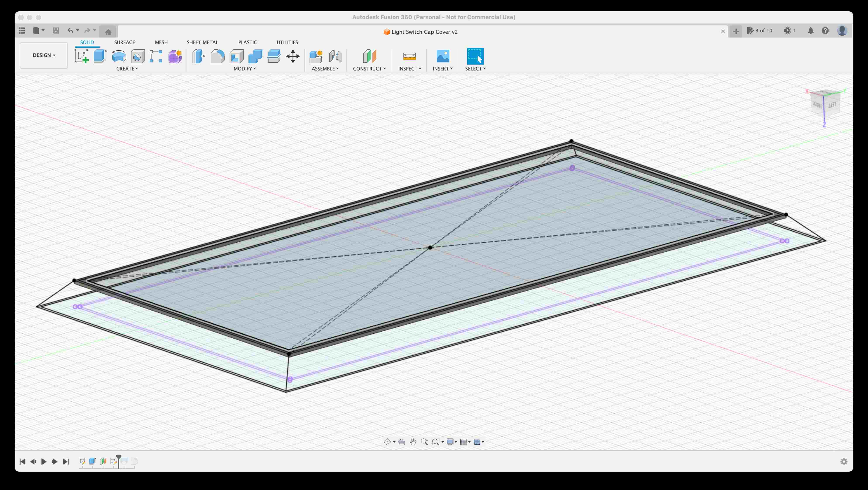Screen dimensions: 868x490
Task: Click the '3 of 10' version button
Action: coord(760,31)
